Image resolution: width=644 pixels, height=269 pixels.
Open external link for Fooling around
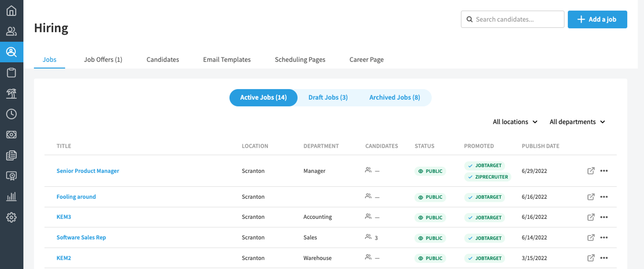click(591, 197)
